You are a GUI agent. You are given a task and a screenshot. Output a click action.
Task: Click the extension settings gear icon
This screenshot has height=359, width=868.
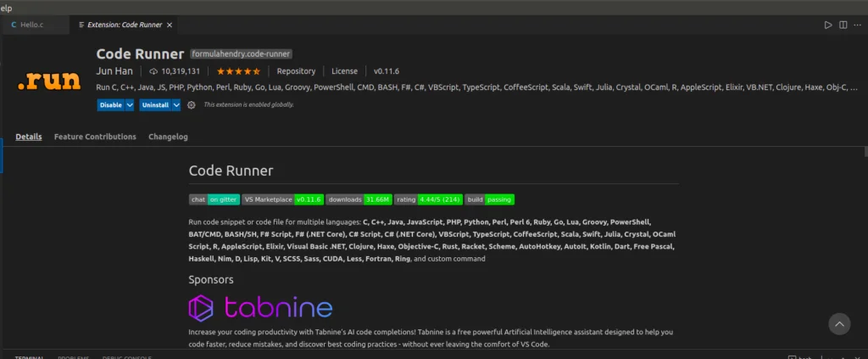point(192,105)
